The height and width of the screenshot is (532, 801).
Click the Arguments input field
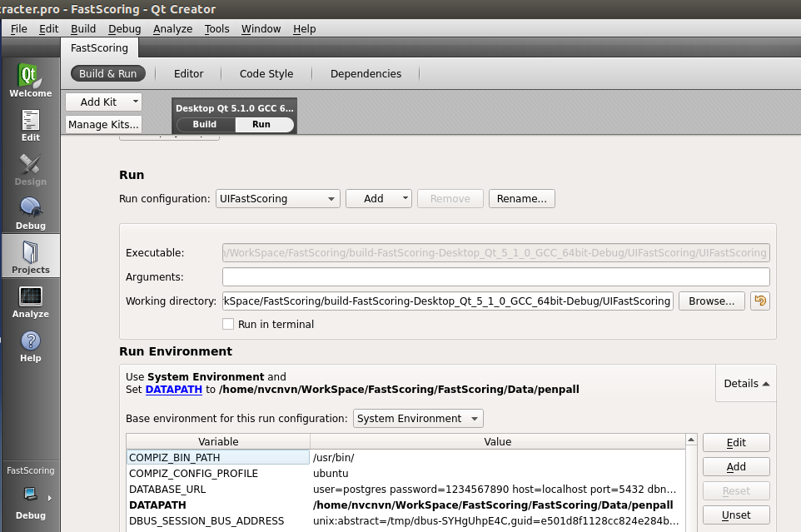[x=495, y=276]
